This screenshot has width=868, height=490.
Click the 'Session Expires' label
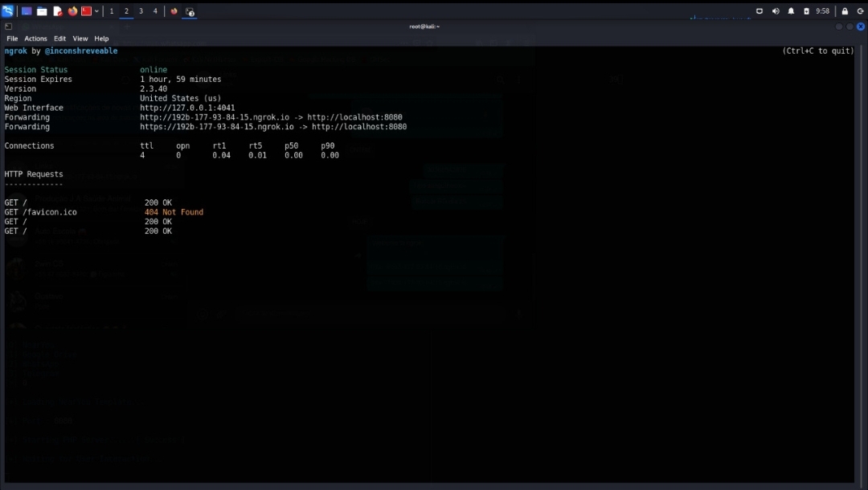coord(39,79)
